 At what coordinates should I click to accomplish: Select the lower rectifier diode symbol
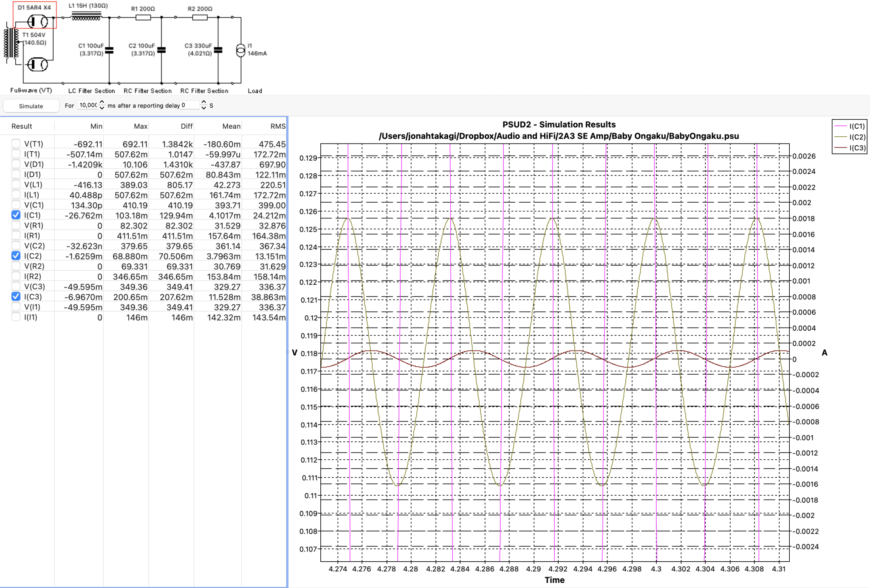pyautogui.click(x=37, y=65)
